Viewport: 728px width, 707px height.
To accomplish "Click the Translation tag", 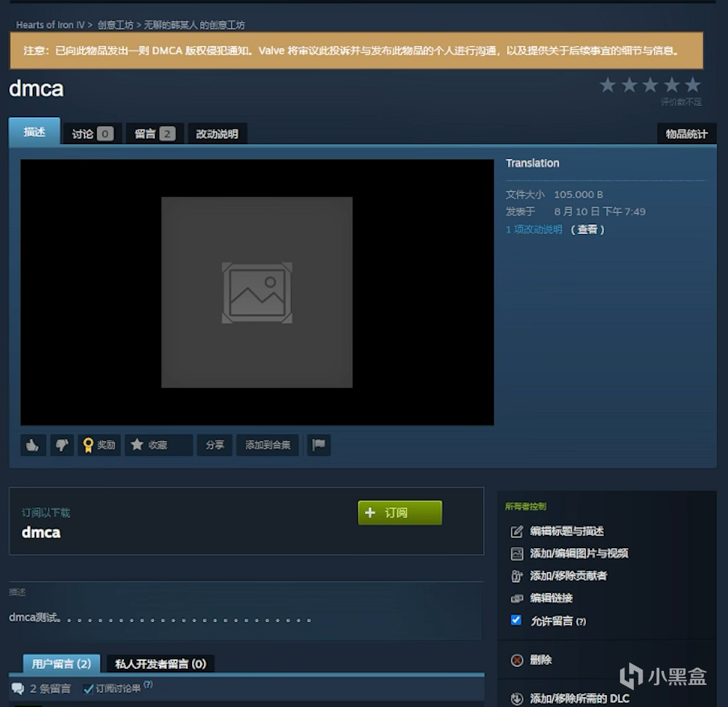I will (532, 163).
